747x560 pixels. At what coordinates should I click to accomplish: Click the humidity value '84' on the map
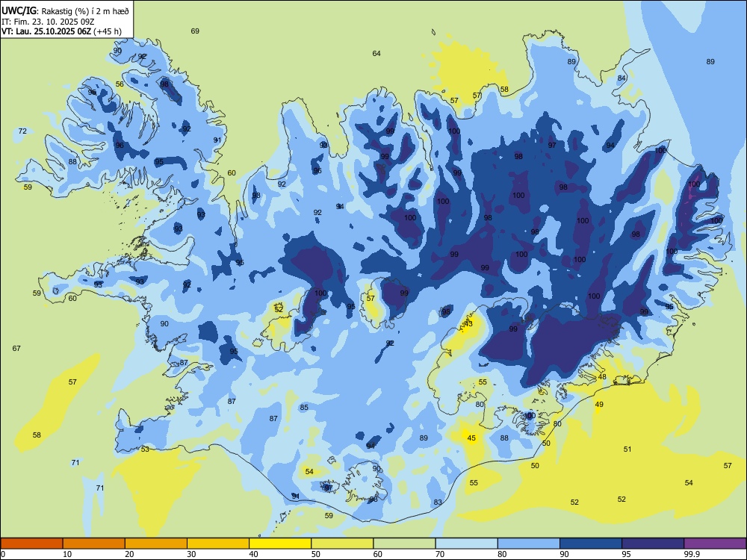[x=622, y=78]
